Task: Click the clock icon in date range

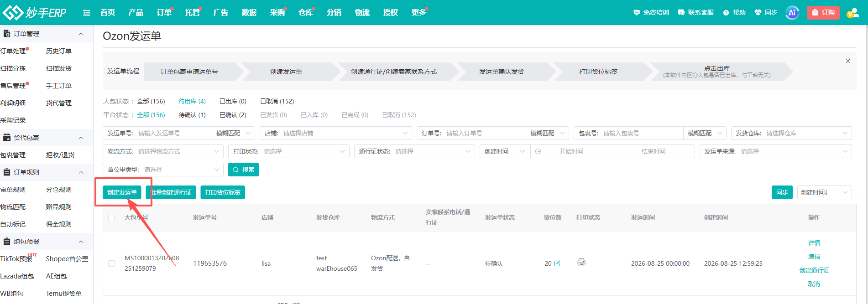Action: tap(538, 151)
